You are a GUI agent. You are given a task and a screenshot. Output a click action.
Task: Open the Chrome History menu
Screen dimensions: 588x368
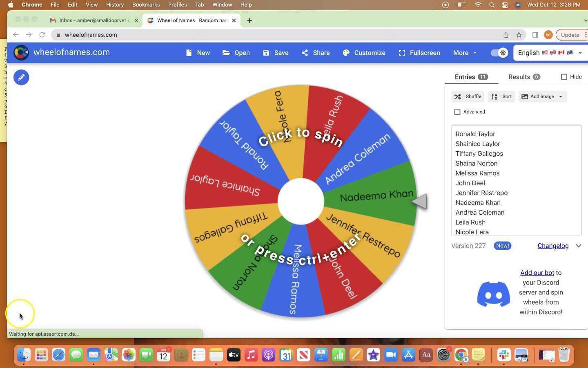(x=114, y=4)
